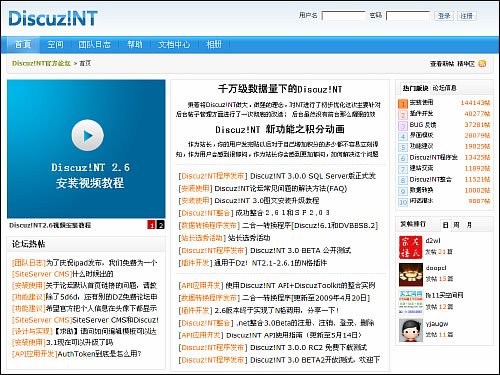
Task: Open 帮助 in navigation bar
Action: (135, 44)
